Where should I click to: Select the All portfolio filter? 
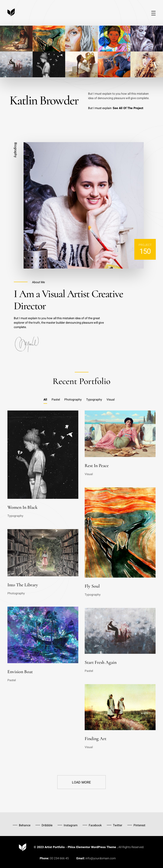45,400
